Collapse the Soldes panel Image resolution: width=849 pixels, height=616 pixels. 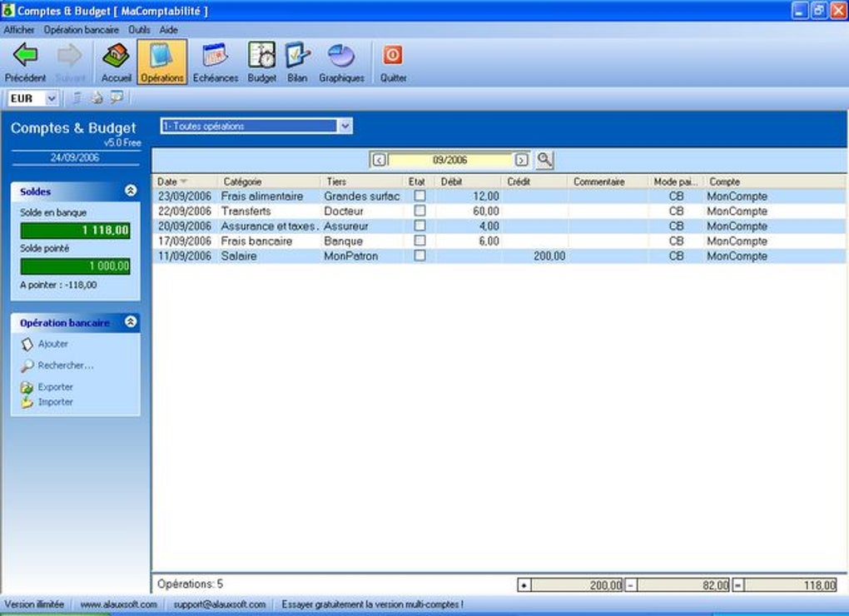(131, 191)
